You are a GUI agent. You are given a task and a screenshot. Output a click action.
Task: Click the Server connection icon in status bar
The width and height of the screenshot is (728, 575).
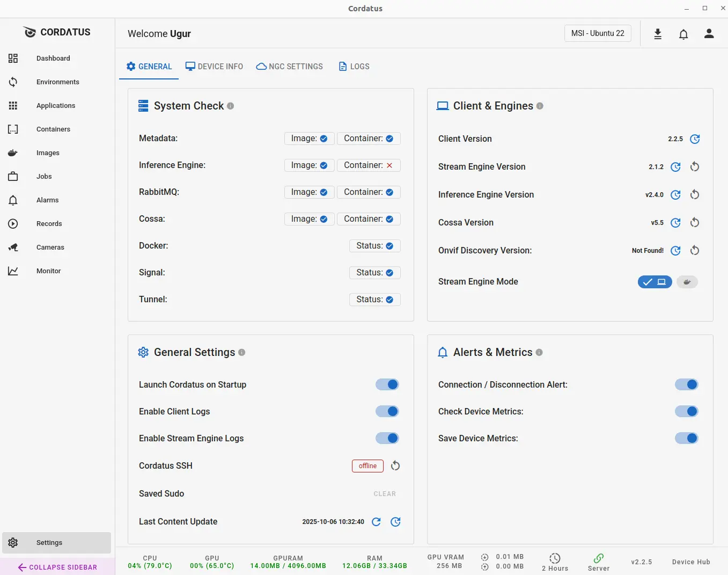[x=598, y=559]
